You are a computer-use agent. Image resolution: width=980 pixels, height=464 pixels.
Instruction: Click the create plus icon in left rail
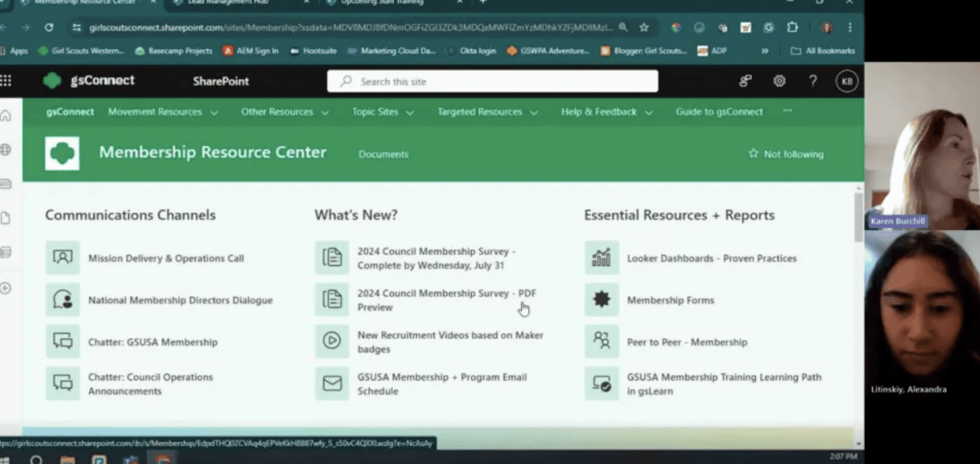(x=6, y=288)
